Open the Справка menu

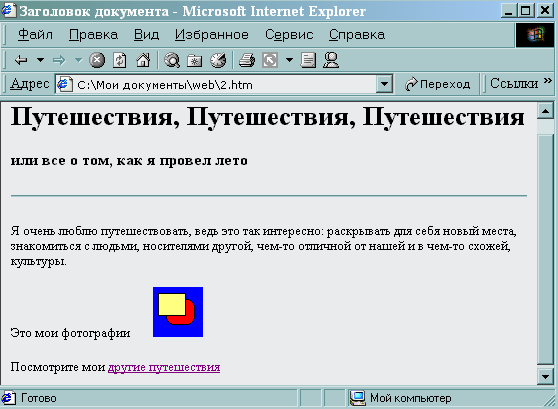[x=357, y=35]
